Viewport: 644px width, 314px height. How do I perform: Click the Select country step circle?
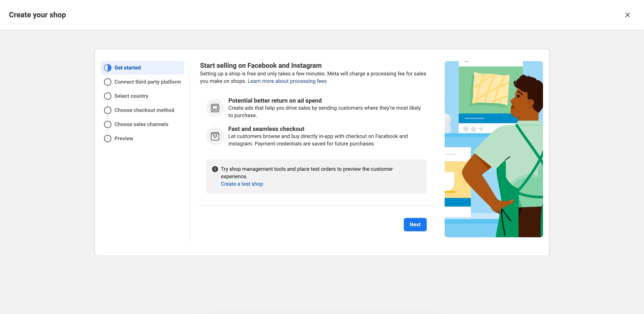108,96
